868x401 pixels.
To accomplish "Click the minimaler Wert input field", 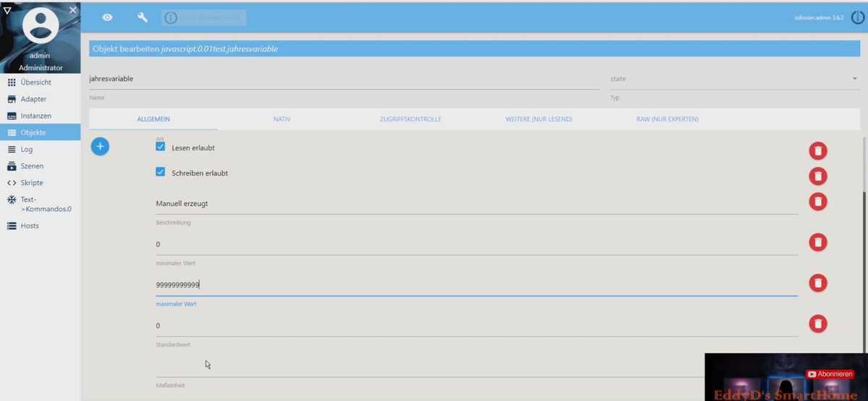I will (x=477, y=244).
